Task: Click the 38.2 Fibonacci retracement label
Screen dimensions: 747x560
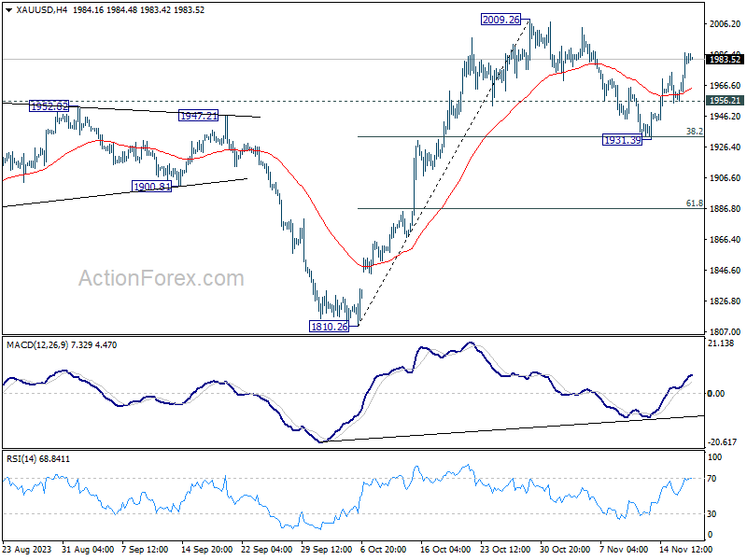Action: [x=694, y=132]
